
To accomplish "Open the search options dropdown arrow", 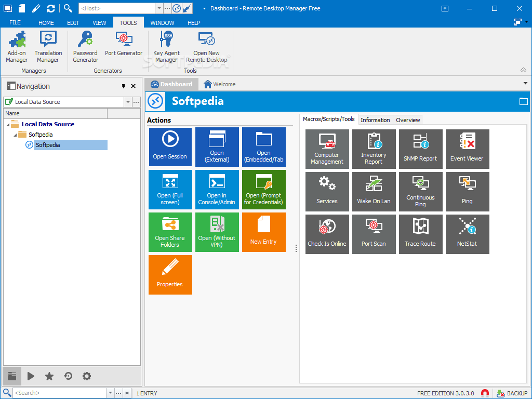I will [x=110, y=393].
